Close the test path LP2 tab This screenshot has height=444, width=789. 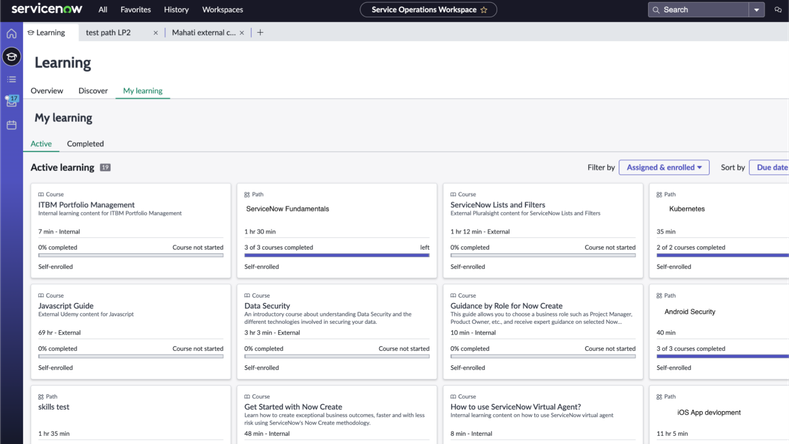[x=155, y=33]
